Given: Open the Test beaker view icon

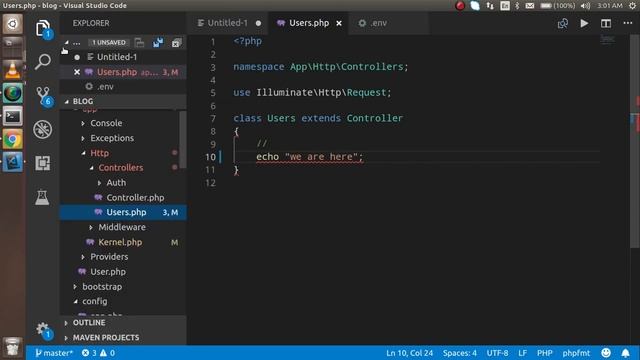Looking at the screenshot, I should (x=42, y=198).
